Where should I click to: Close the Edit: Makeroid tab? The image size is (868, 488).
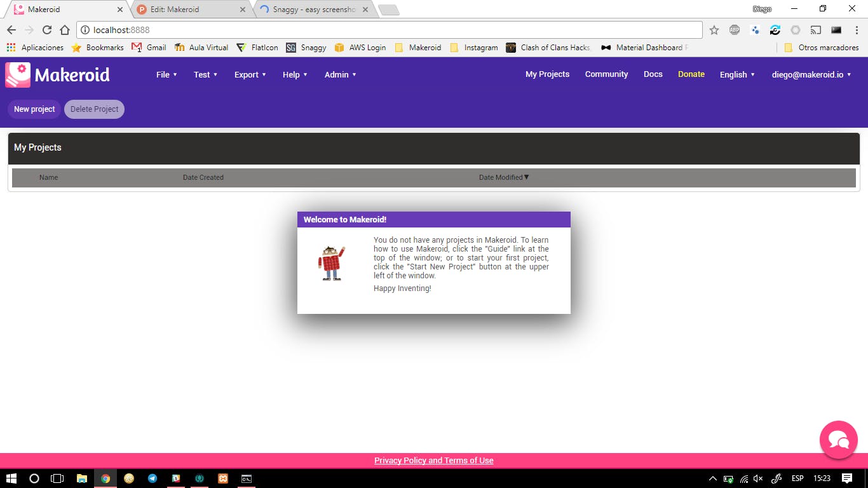(x=242, y=10)
